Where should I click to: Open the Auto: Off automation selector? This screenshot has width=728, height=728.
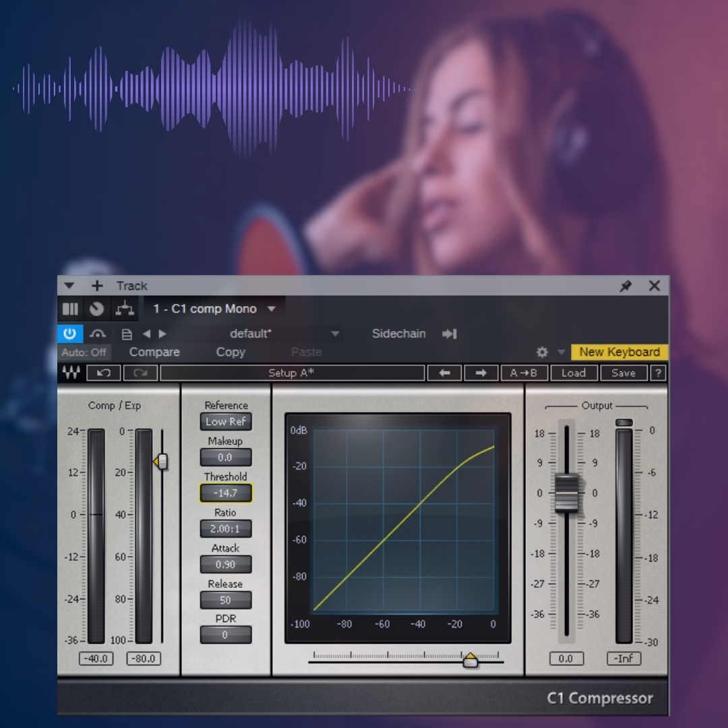click(x=84, y=353)
